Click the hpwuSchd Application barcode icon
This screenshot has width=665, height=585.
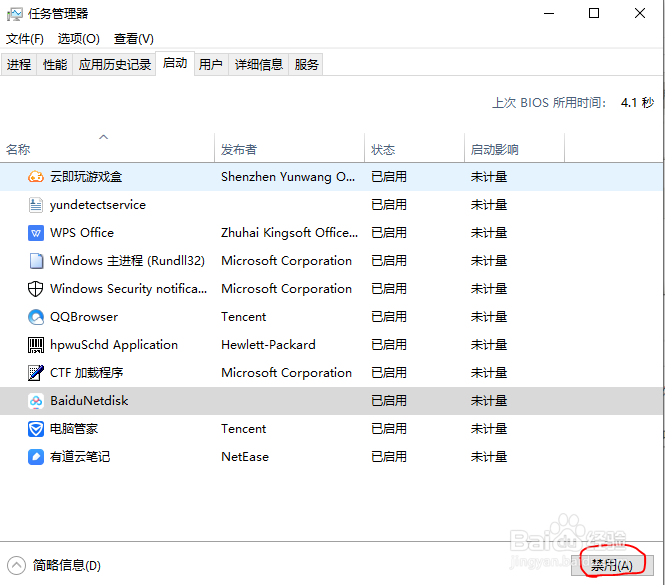click(36, 345)
